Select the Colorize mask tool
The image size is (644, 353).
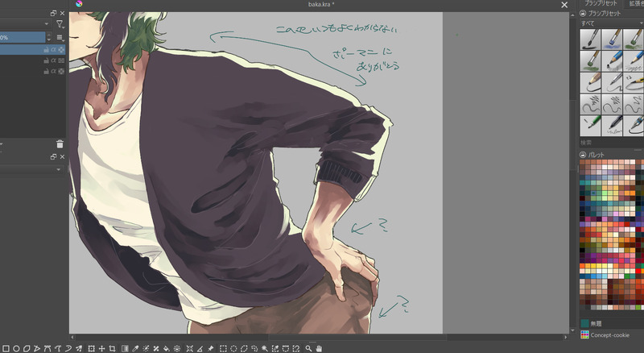[146, 348]
